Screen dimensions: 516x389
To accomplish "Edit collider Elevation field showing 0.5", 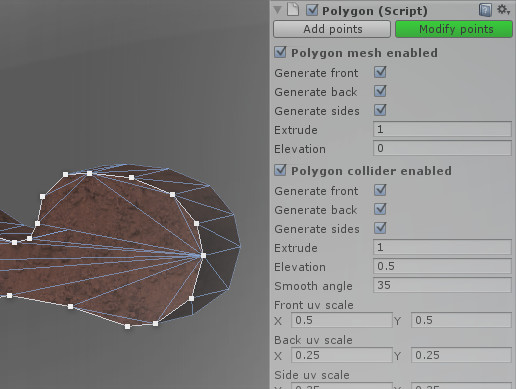I will pos(442,266).
